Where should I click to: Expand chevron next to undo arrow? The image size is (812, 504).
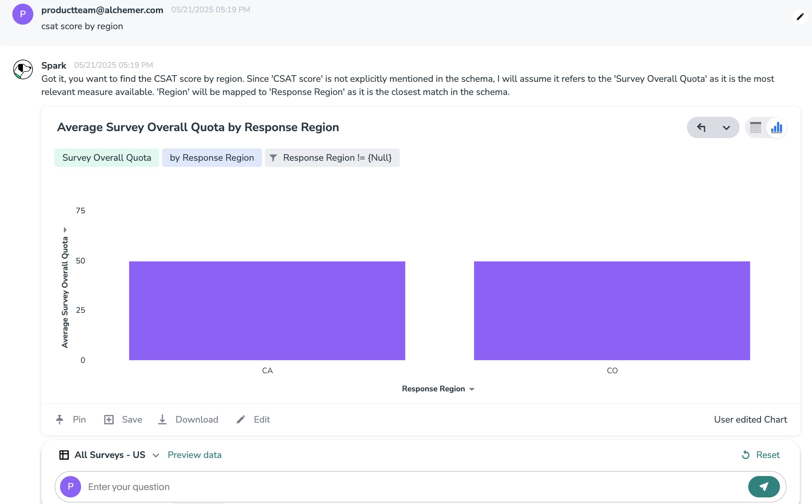tap(726, 127)
